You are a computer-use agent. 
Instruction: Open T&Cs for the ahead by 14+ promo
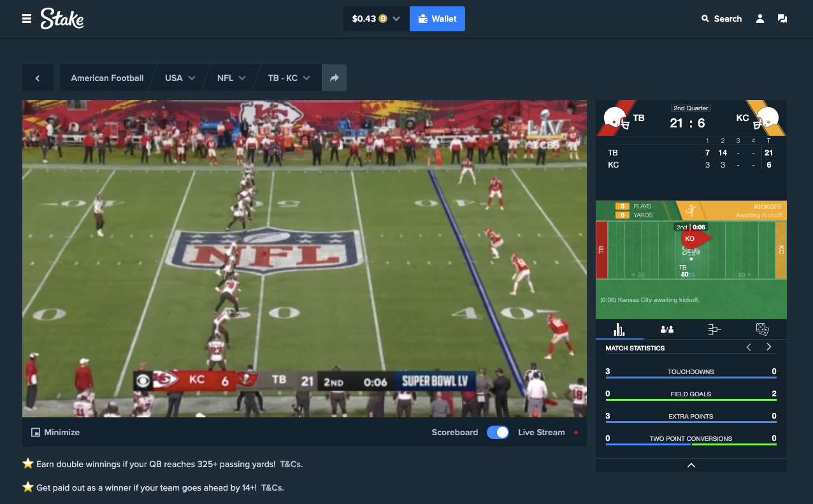(272, 487)
